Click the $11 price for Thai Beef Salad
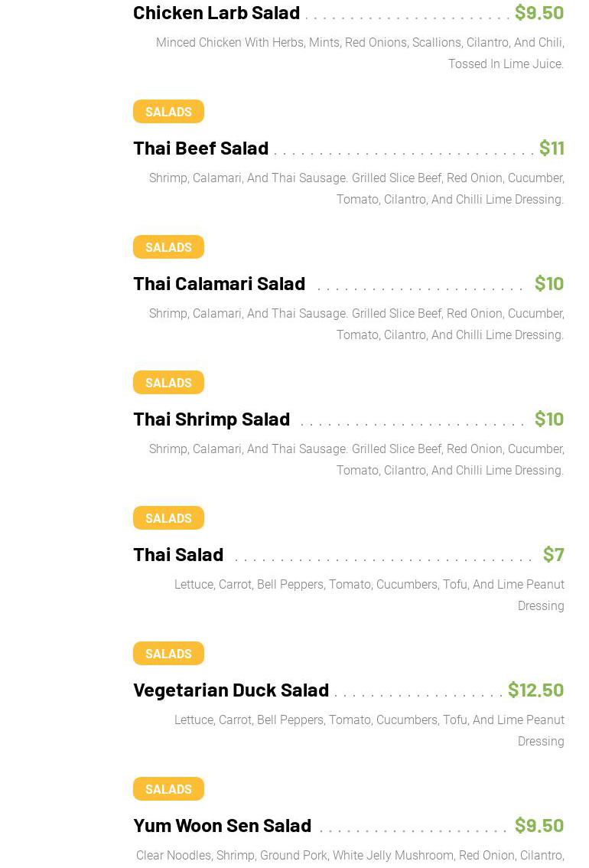The height and width of the screenshot is (868, 589). point(551,148)
